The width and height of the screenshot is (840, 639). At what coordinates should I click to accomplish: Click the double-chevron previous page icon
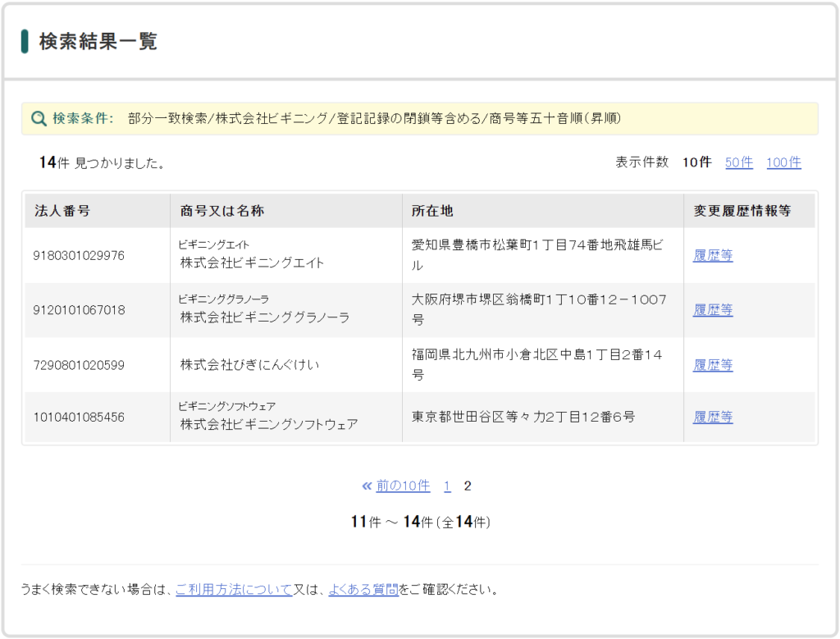click(367, 486)
